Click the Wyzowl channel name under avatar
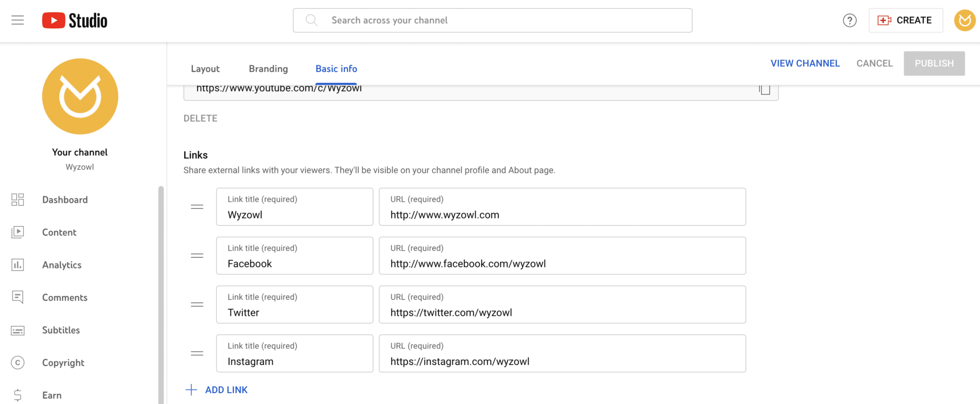 coord(80,167)
